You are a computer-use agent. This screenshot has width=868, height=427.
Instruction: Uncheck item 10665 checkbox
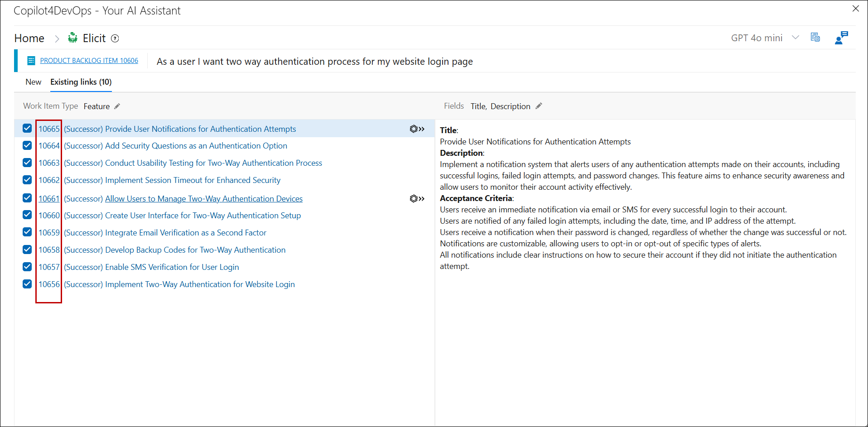click(27, 129)
